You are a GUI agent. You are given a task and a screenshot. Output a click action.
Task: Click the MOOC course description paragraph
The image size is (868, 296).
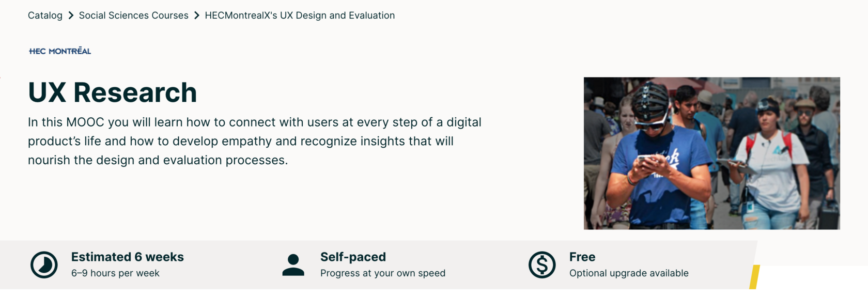(255, 141)
